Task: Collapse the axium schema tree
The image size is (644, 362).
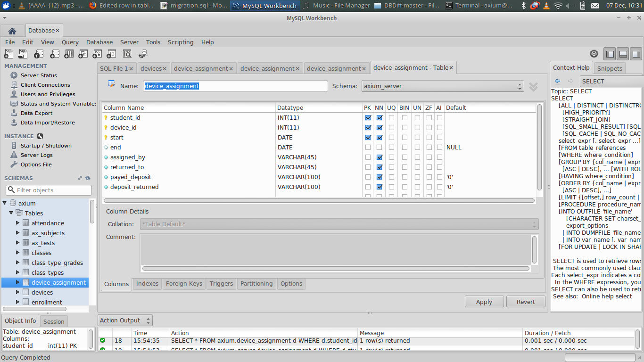Action: (5, 203)
